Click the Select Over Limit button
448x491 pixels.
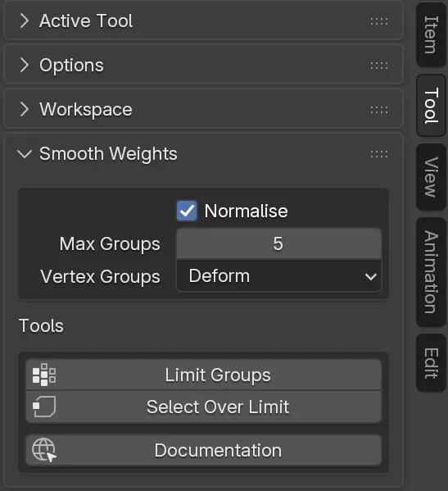(x=203, y=407)
